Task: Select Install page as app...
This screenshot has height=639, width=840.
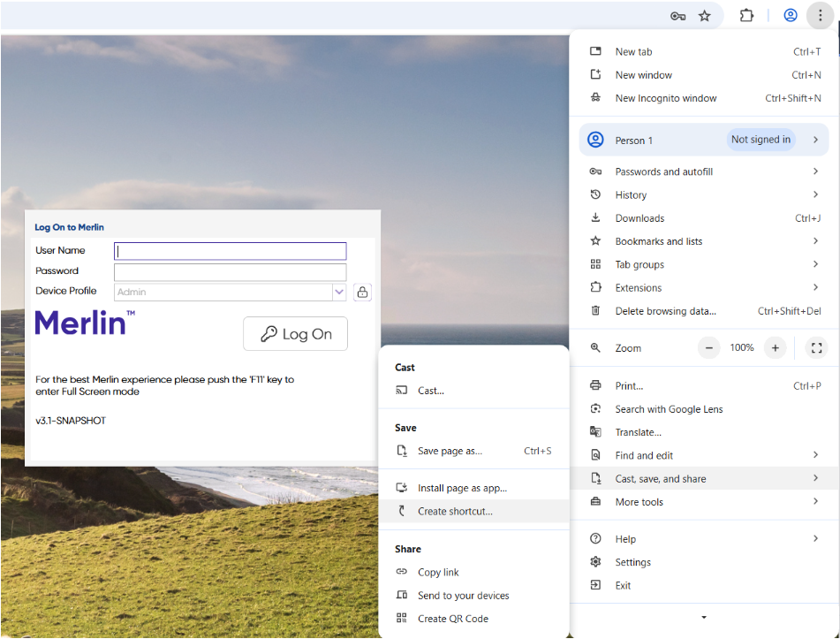Action: coord(473,488)
